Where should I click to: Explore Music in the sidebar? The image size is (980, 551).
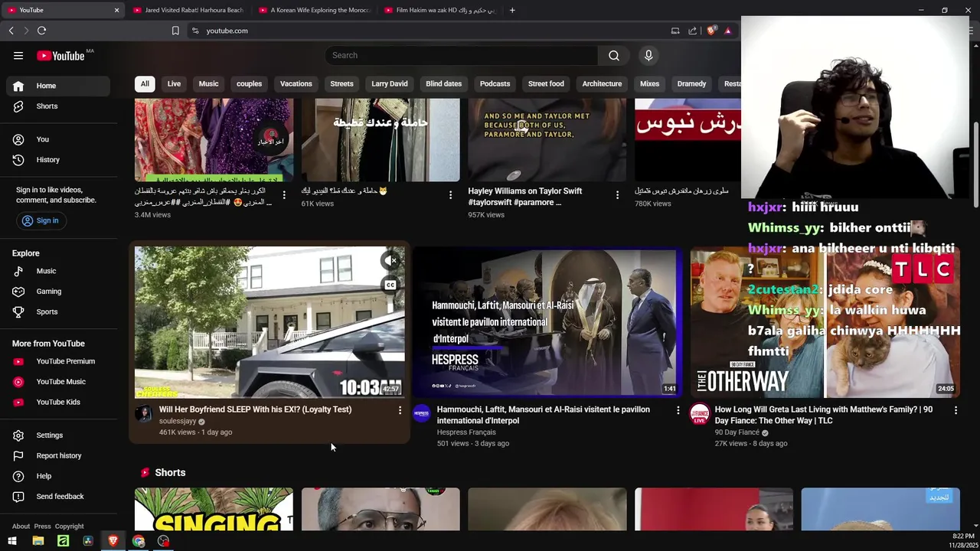tap(60, 271)
